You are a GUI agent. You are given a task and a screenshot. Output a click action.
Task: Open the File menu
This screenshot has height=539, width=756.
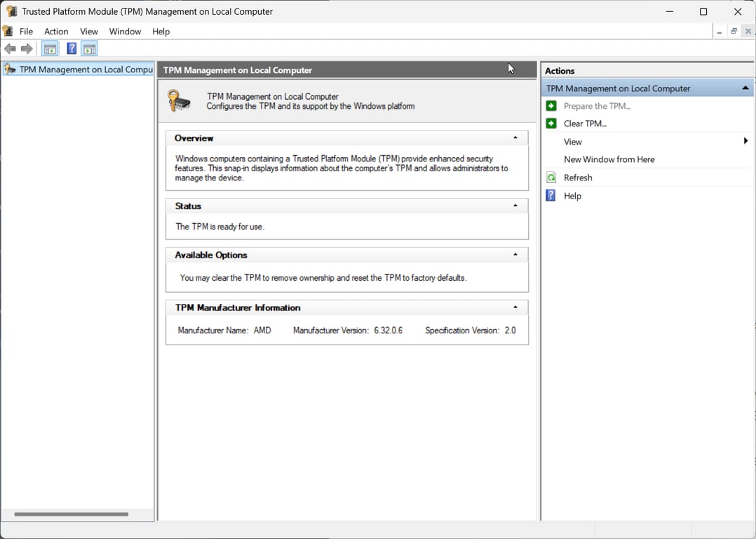pos(26,32)
